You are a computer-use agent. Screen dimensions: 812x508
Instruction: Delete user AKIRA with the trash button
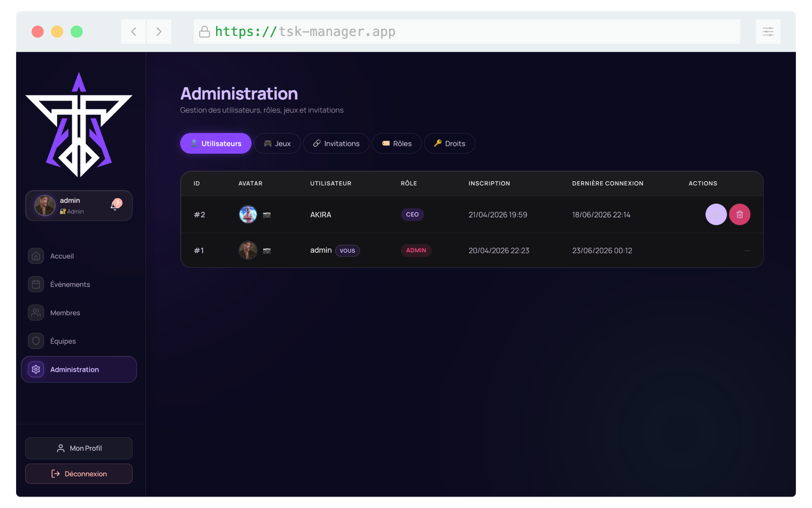pyautogui.click(x=740, y=215)
